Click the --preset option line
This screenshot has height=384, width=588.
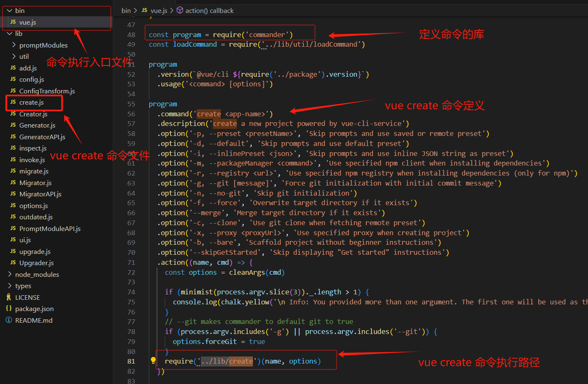[x=323, y=133]
